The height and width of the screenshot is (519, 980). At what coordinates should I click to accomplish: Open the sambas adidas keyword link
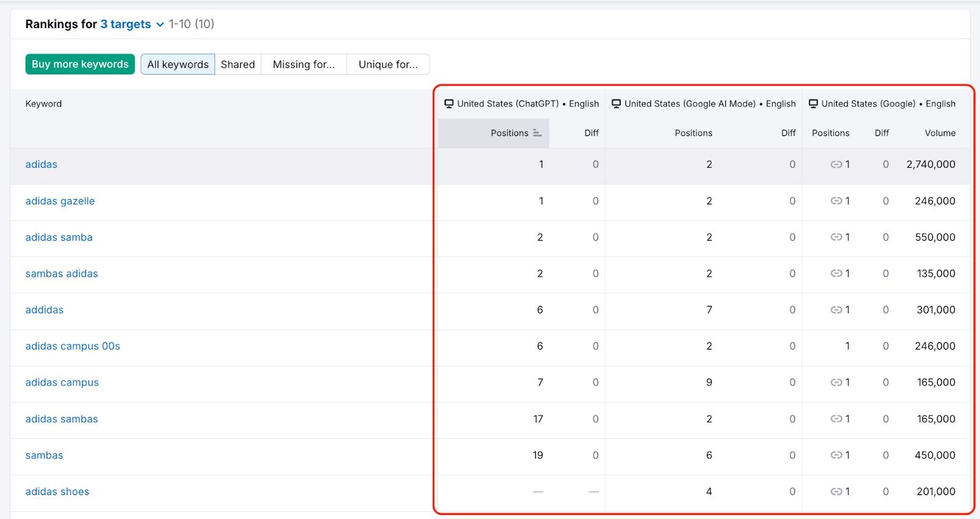pyautogui.click(x=62, y=274)
